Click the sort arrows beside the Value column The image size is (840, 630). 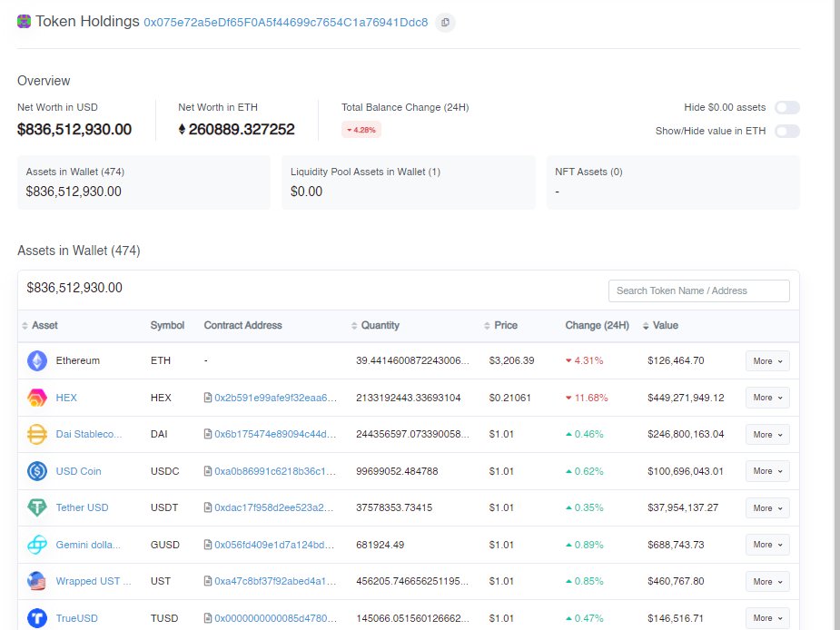(x=646, y=326)
